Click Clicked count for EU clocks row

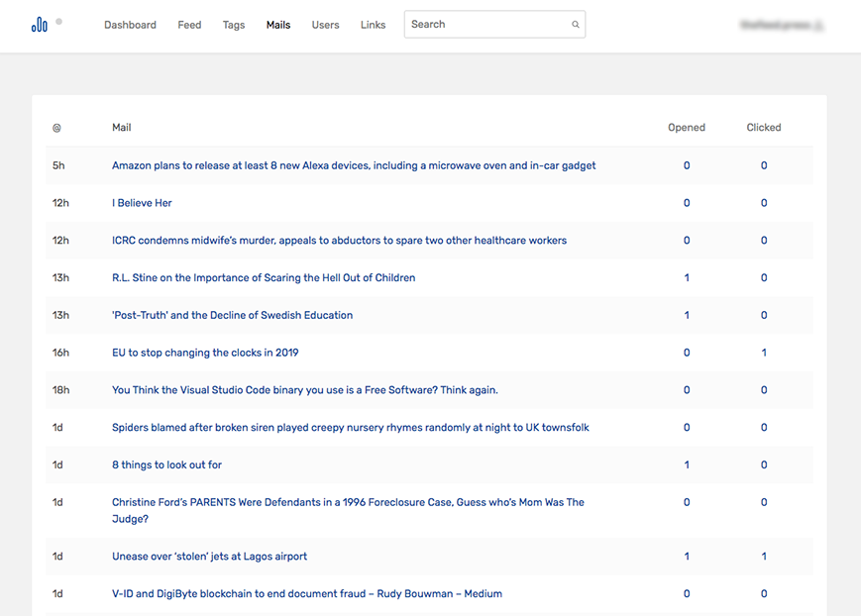coord(763,353)
